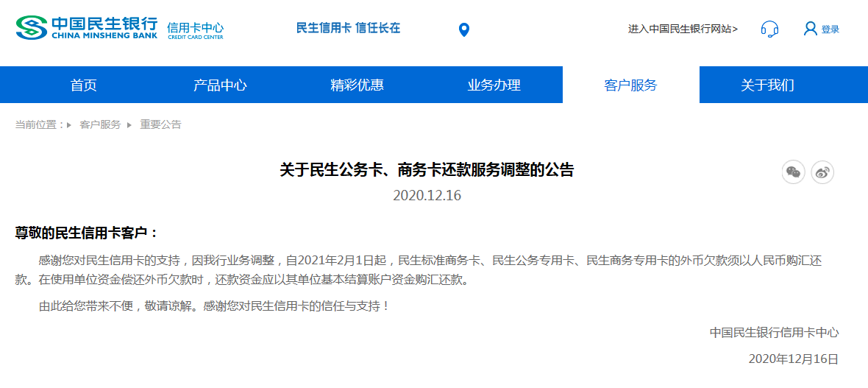This screenshot has height=388, width=868.
Task: Open the 关于我们 tab
Action: coord(767,85)
